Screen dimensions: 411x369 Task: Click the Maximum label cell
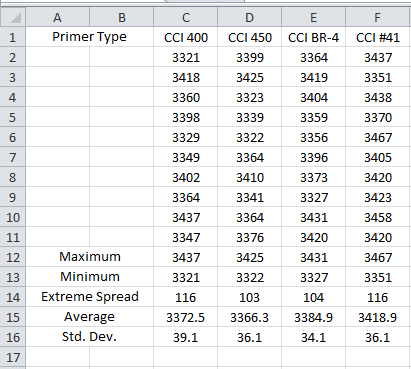(89, 257)
